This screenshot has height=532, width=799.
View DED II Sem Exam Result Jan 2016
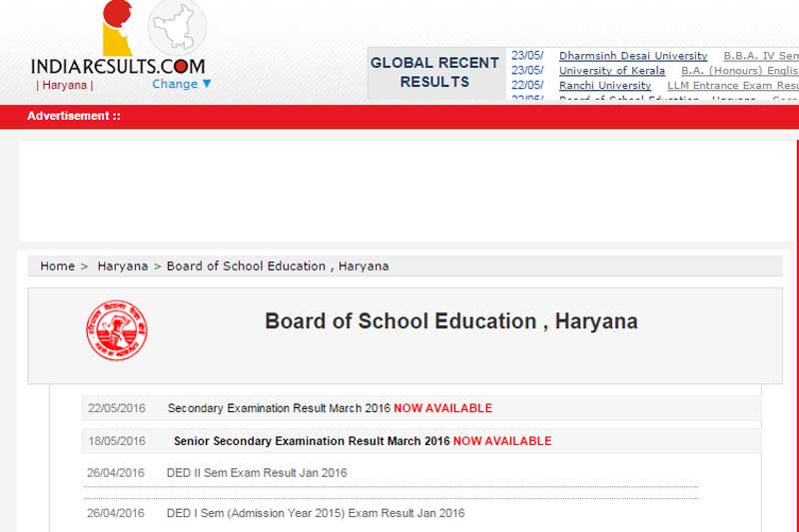click(257, 473)
